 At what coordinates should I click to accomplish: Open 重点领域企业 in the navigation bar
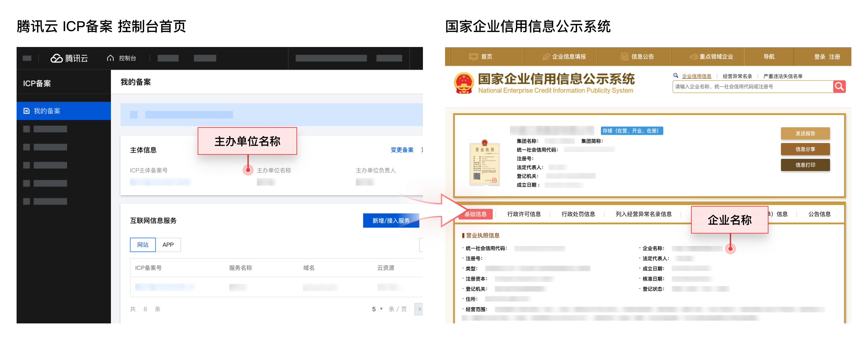pyautogui.click(x=716, y=57)
